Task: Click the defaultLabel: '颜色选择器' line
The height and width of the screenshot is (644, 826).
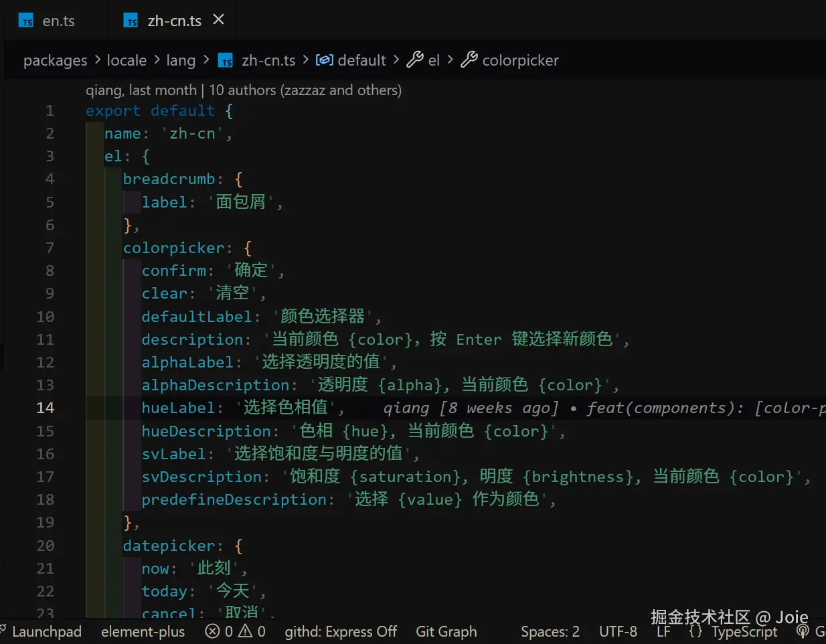Action: [x=261, y=316]
